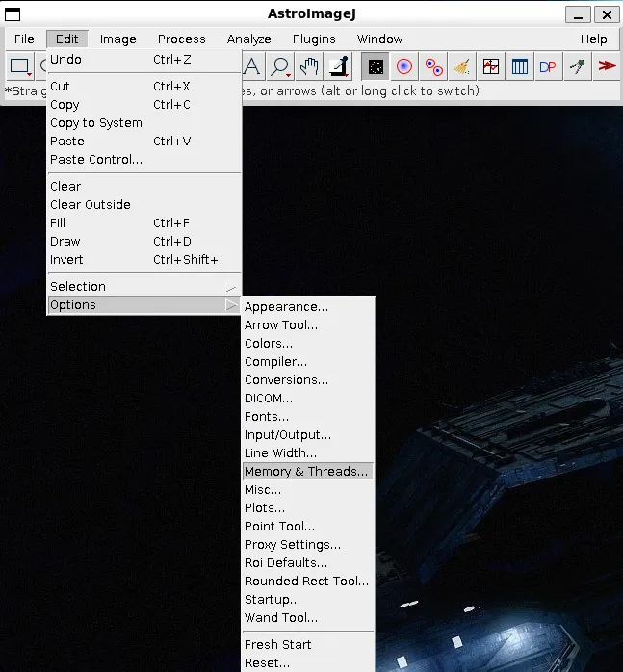The height and width of the screenshot is (672, 623).
Task: Open the Plugins menu
Action: coord(314,39)
